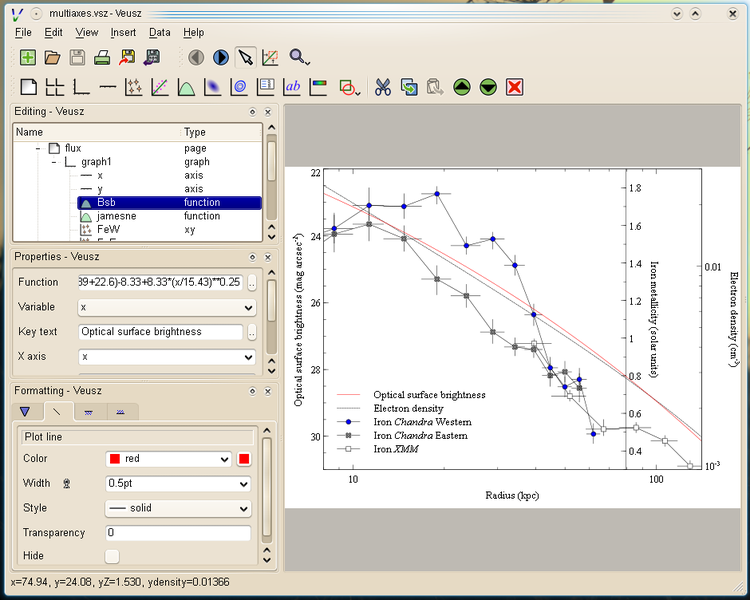Screen dimensions: 750x600
Task: Select the Fill below formatting tab
Action: coord(88,411)
